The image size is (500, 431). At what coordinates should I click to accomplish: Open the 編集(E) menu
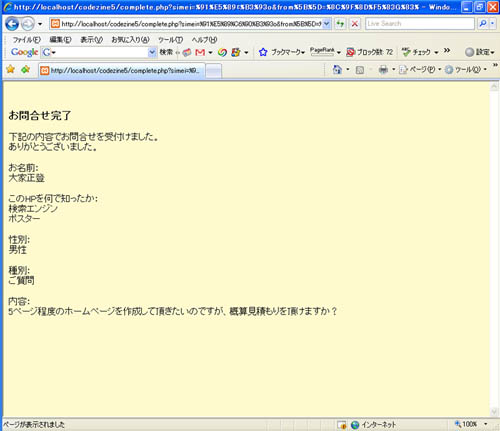click(60, 40)
